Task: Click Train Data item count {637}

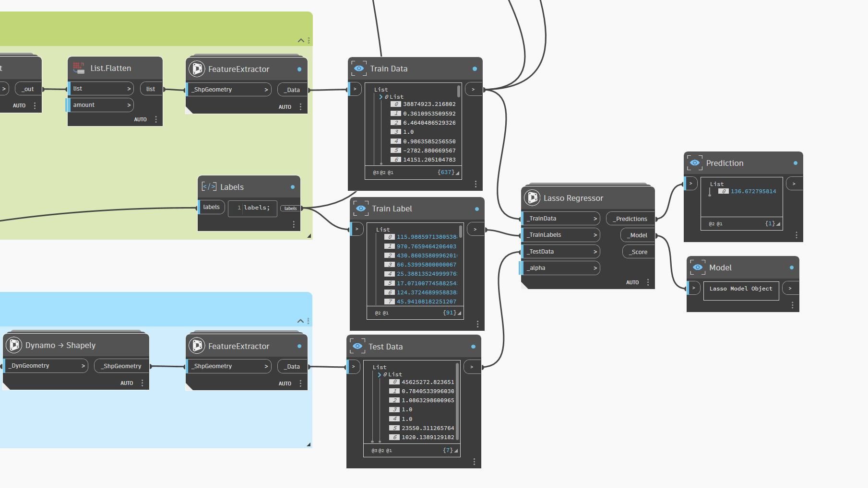Action: (446, 172)
